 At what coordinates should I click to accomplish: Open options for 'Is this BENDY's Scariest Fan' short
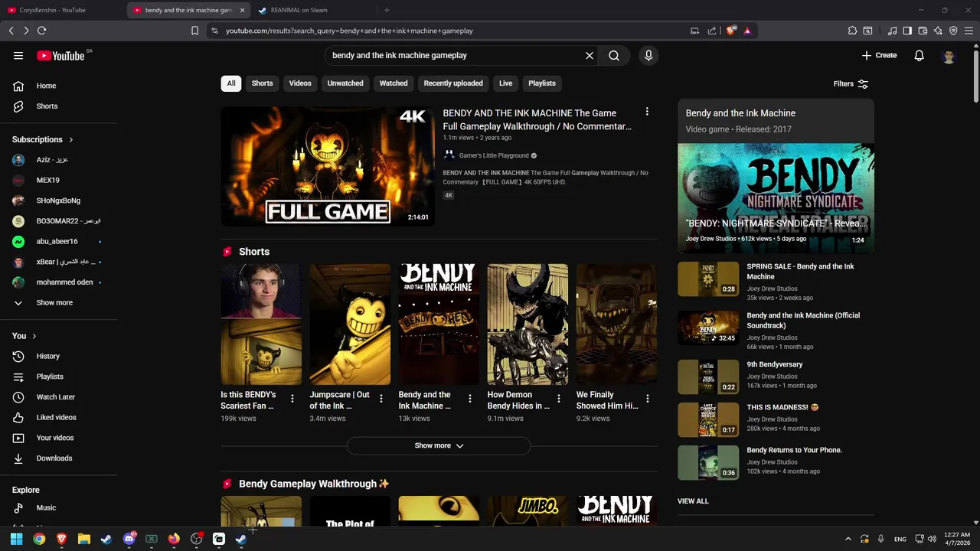(x=292, y=399)
